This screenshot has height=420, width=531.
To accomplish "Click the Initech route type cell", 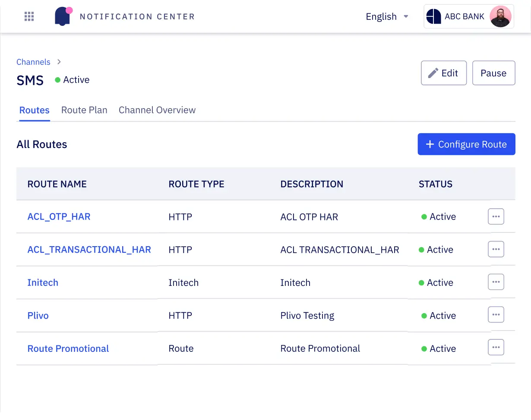I will pyautogui.click(x=183, y=282).
